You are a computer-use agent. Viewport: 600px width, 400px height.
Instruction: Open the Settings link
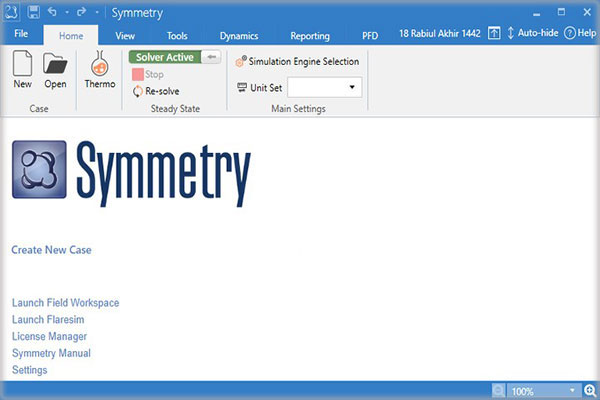29,370
